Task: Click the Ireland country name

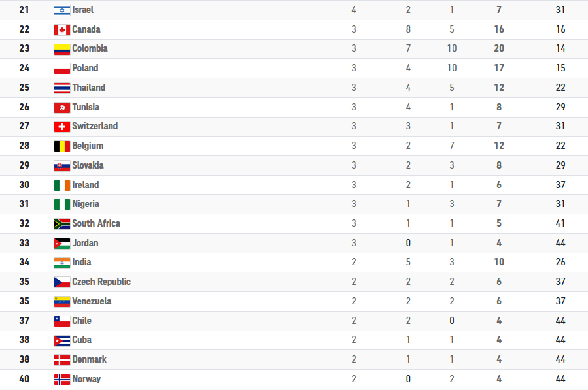Action: pyautogui.click(x=86, y=185)
